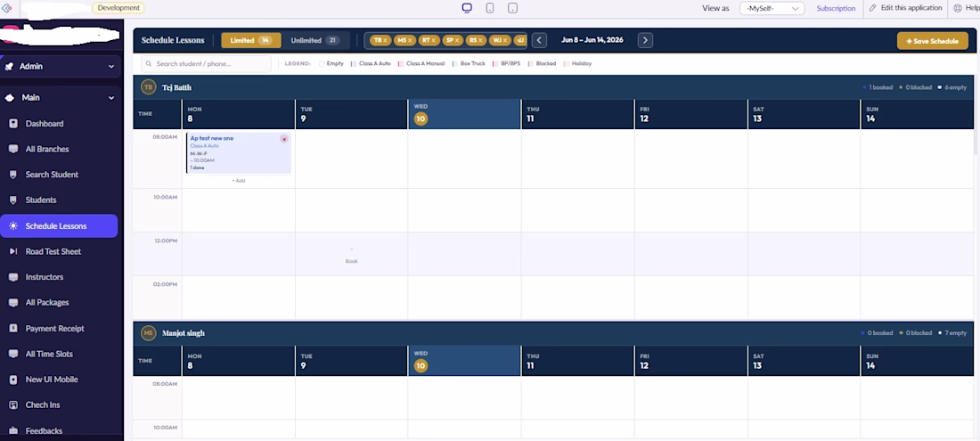
Task: Go to next week arrow
Action: (x=645, y=40)
